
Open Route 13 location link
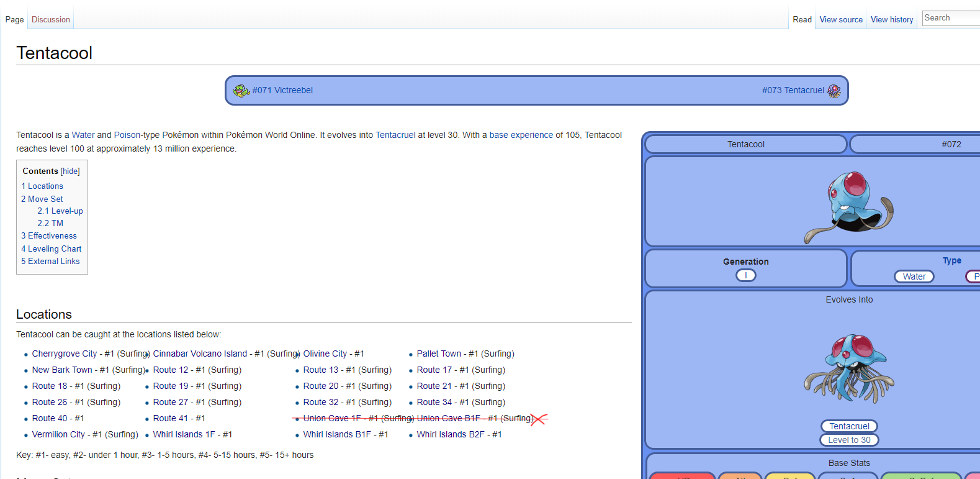tap(321, 370)
